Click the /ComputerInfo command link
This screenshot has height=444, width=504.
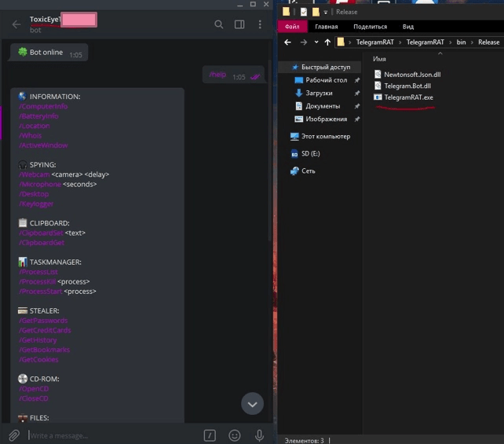coord(43,106)
